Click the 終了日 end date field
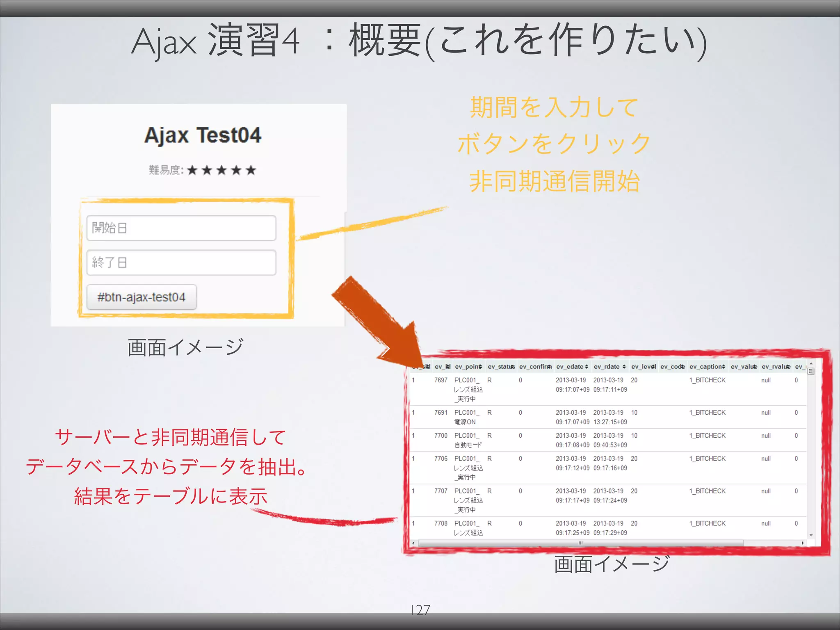840x630 pixels. 181,262
